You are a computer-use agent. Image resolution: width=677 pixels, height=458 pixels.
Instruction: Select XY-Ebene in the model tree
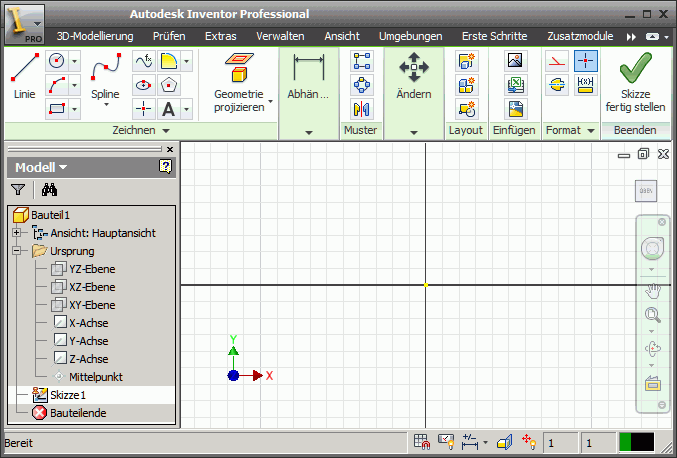92,305
